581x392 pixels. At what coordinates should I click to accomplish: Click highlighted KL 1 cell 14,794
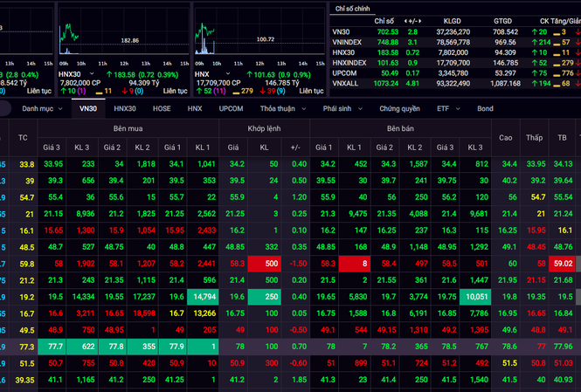tap(203, 297)
